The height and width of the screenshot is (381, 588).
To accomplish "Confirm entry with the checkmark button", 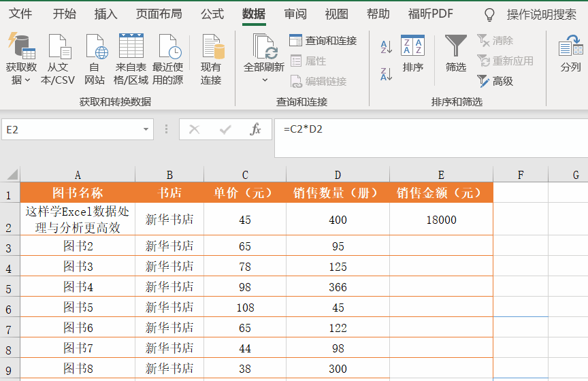I will point(225,129).
